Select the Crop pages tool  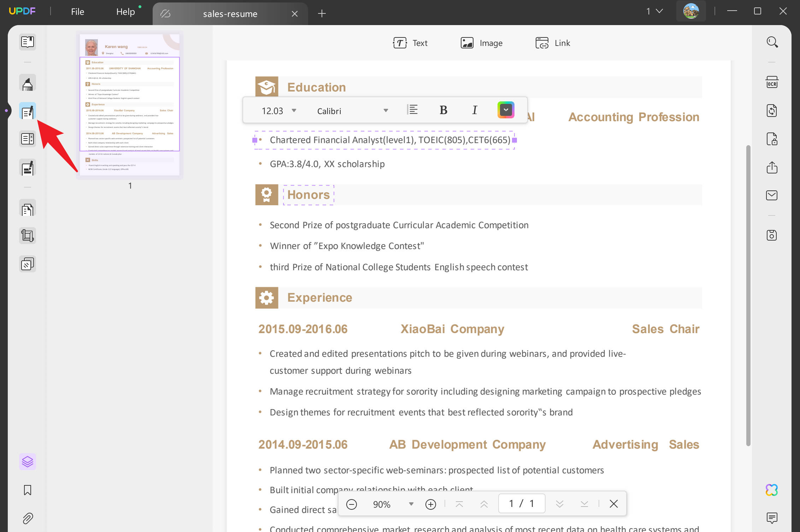[x=27, y=235]
